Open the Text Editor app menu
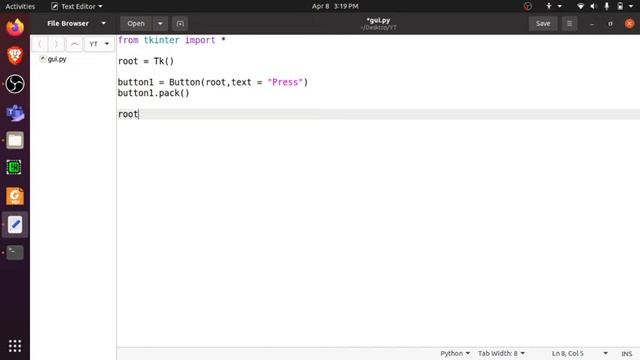This screenshot has width=640, height=360. [x=76, y=6]
